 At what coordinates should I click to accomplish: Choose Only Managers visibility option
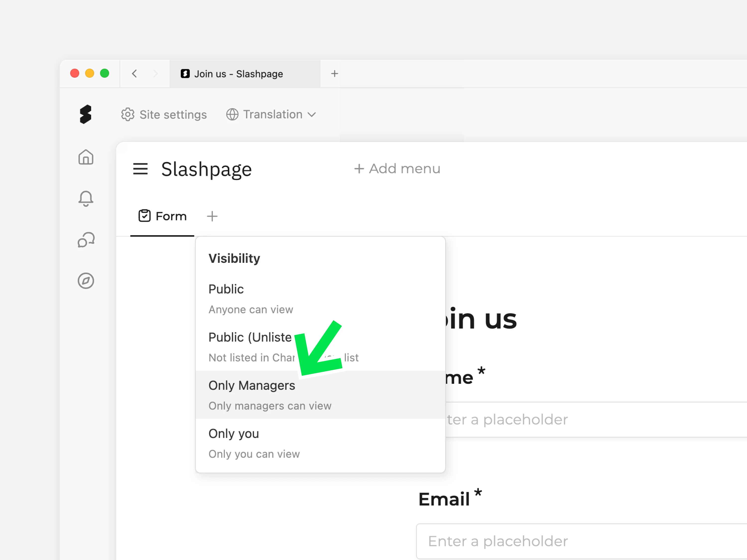(320, 395)
